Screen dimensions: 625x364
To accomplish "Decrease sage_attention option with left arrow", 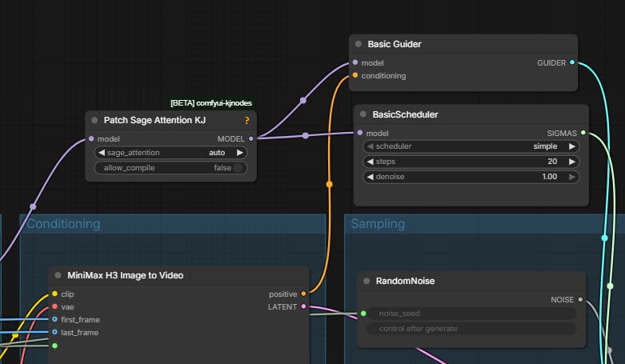I will coord(102,153).
